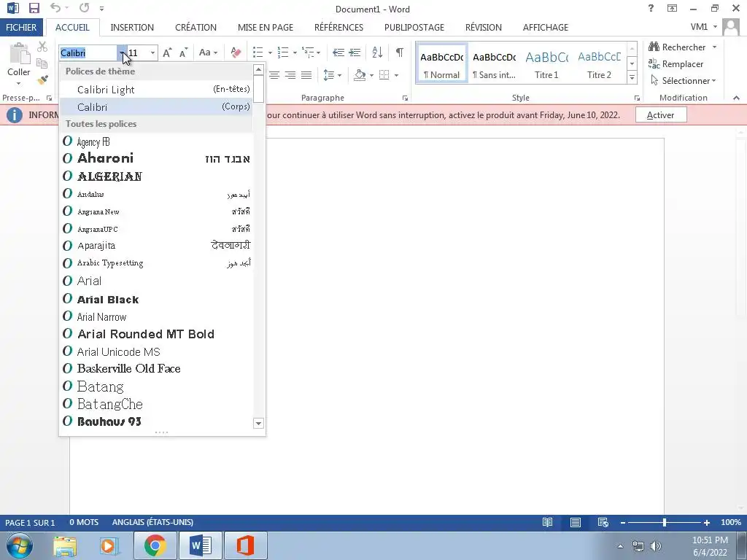Toggle paragraph marks display
Screen dimensions: 747x560
tap(400, 52)
